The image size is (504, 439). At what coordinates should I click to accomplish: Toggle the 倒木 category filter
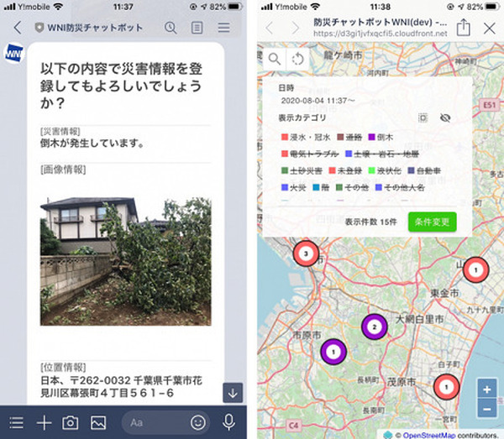tap(381, 137)
